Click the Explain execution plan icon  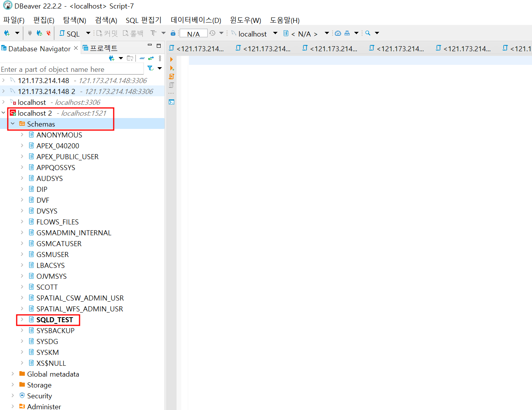coord(172,85)
